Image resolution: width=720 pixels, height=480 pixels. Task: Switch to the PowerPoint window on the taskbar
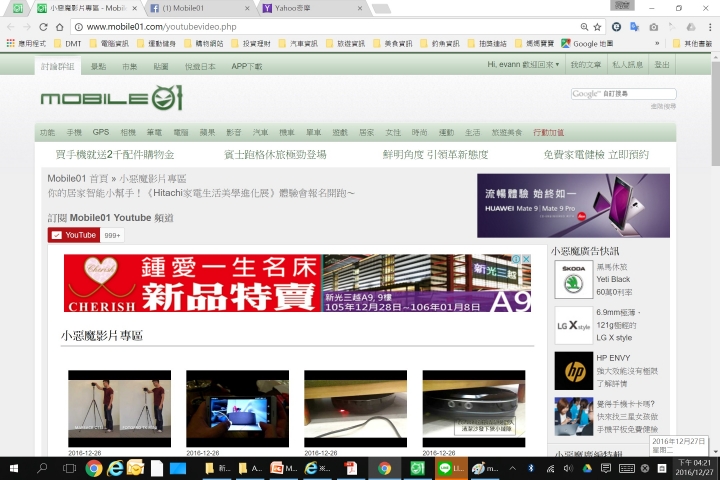coord(284,469)
